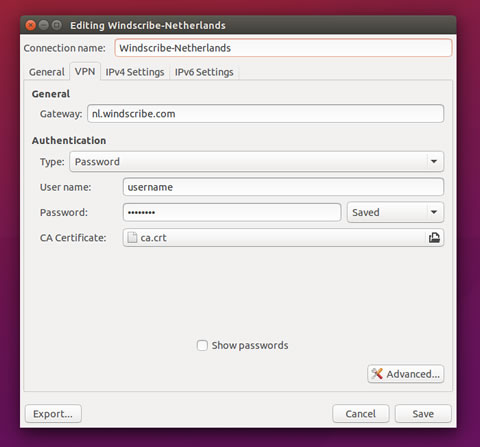Click the Cancel button
This screenshot has height=447, width=480.
pos(361,414)
